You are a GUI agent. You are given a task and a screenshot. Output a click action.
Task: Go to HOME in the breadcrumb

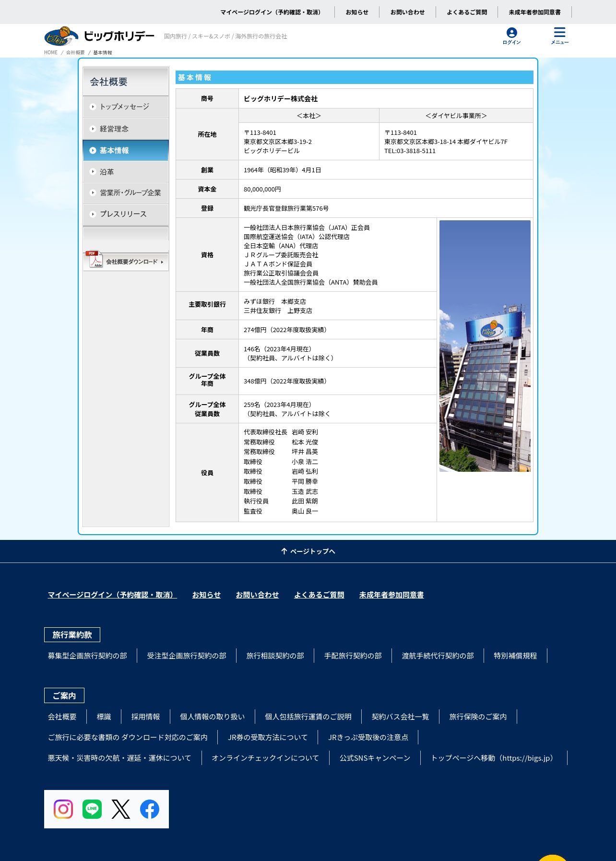51,52
